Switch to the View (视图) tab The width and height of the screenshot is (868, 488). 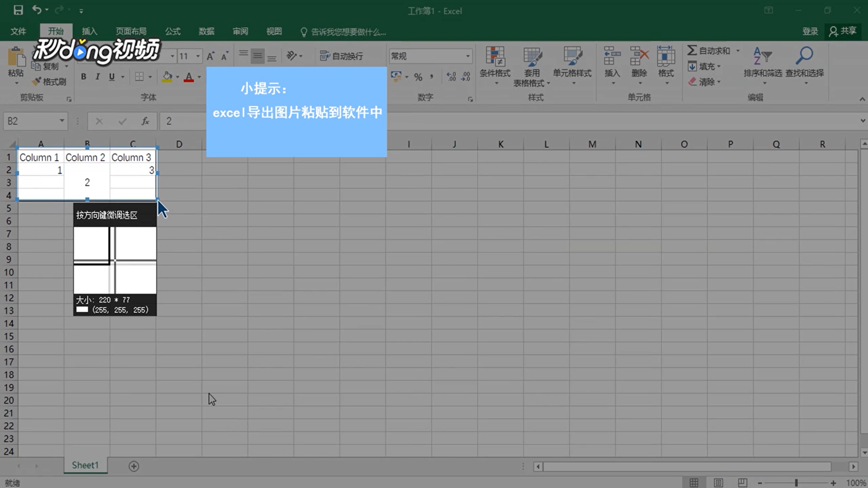274,31
